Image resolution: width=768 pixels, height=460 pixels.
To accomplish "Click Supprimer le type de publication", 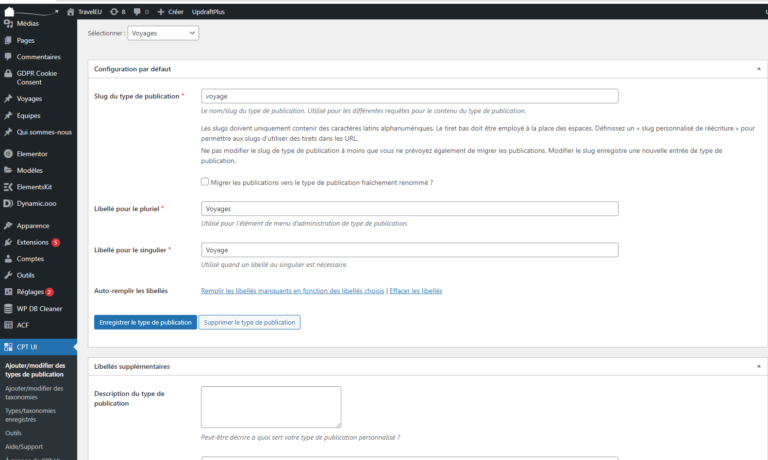I will 250,323.
